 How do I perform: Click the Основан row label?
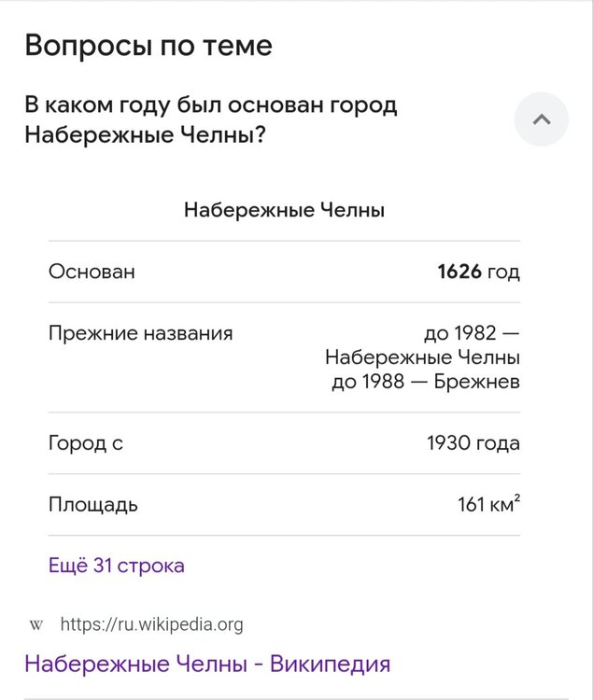coord(92,272)
